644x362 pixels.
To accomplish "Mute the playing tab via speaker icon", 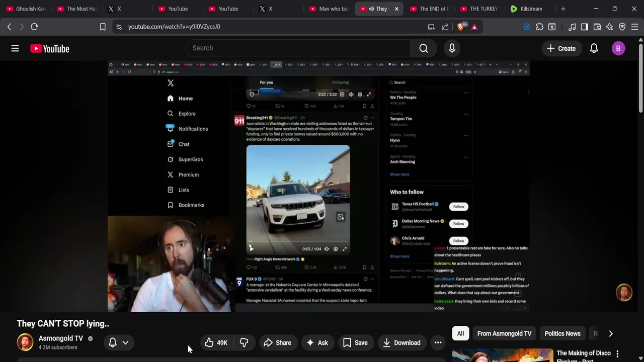I will pos(371,9).
